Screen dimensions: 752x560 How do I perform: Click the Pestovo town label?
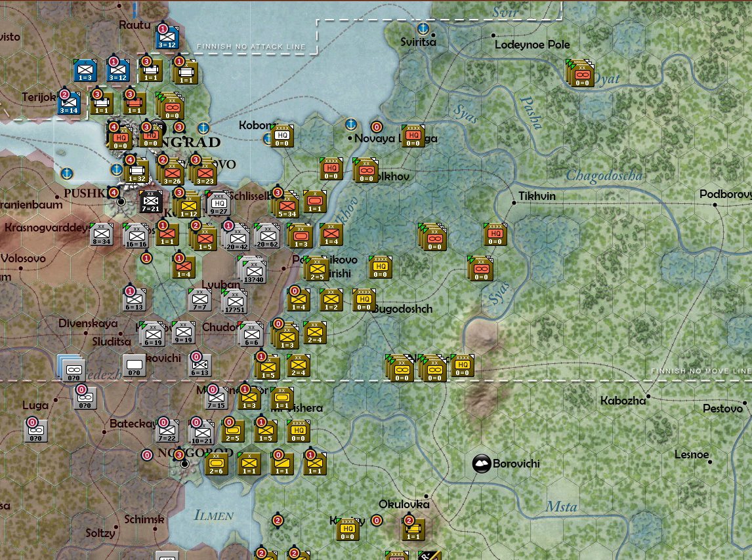pos(722,409)
